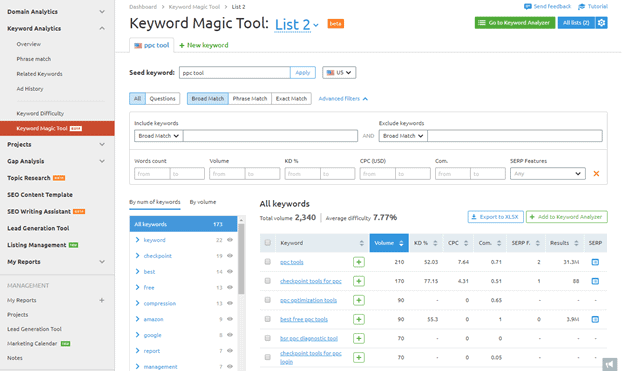Open Include keywords Broad Match dropdown
Viewport: 629px width, 372px height.
[x=158, y=136]
